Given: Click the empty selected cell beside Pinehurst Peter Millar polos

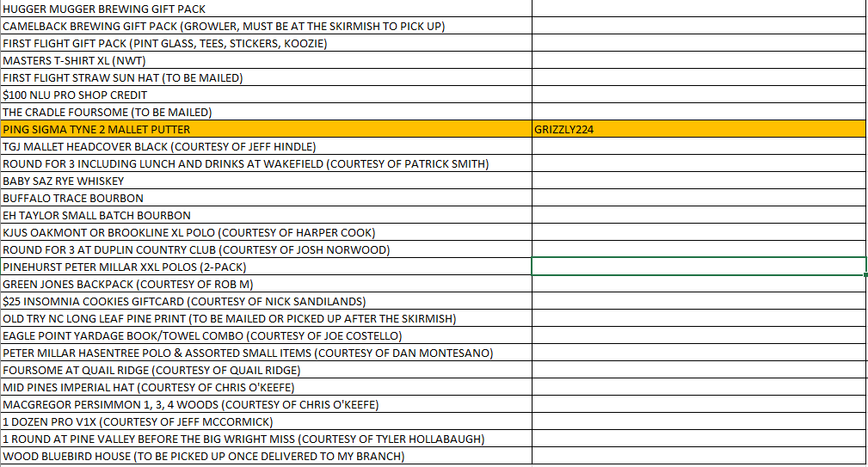Looking at the screenshot, I should (x=699, y=267).
